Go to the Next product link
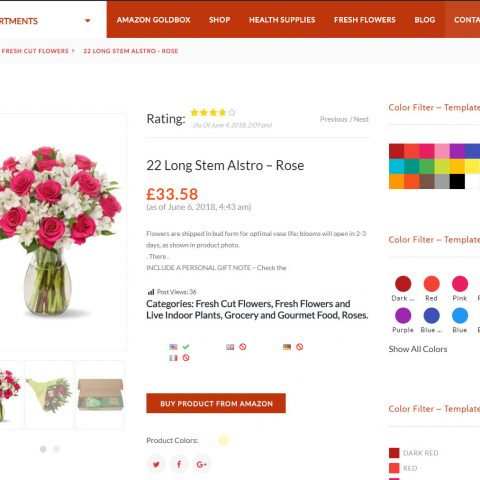Screen dimensions: 480x480 coord(361,119)
